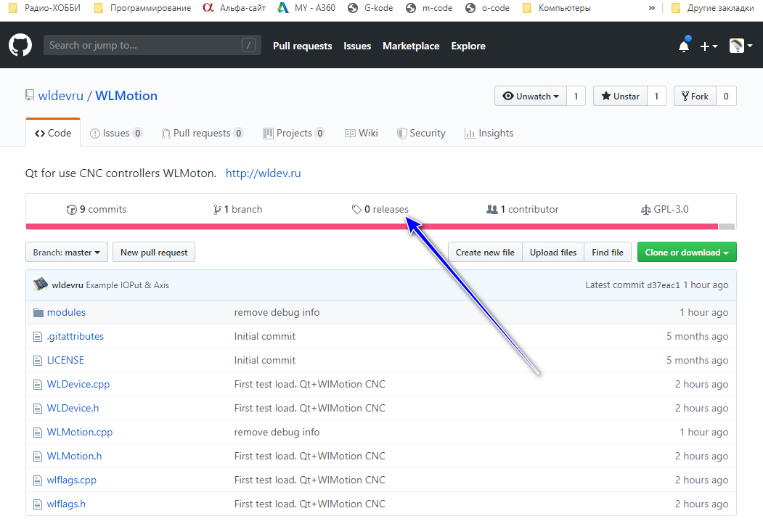
Task: Open the user avatar menu
Action: [740, 46]
